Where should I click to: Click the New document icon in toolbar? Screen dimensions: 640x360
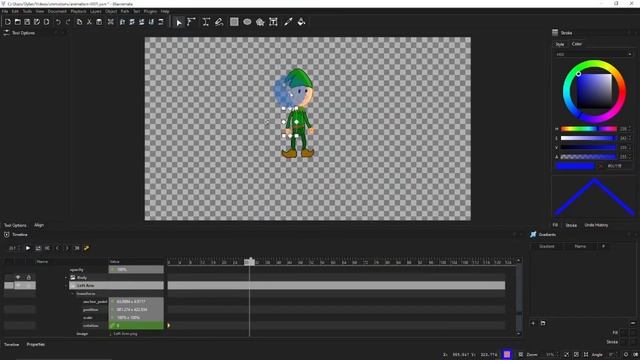[x=8, y=22]
